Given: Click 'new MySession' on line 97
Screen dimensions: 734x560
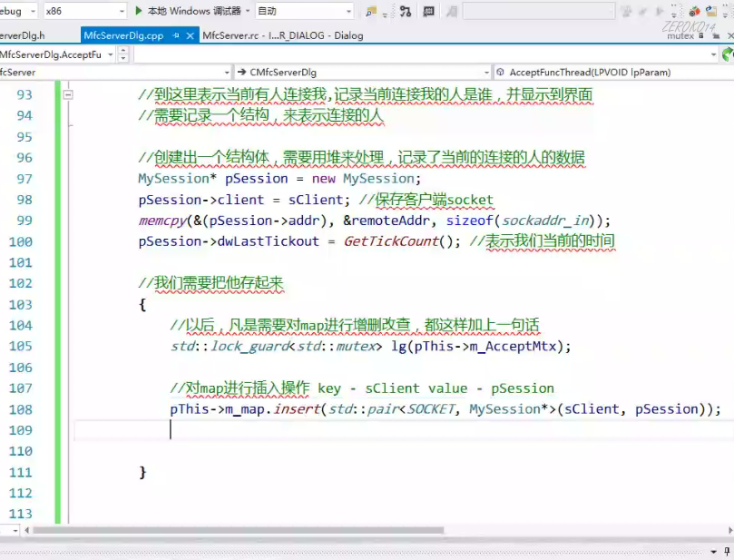Looking at the screenshot, I should 363,179.
